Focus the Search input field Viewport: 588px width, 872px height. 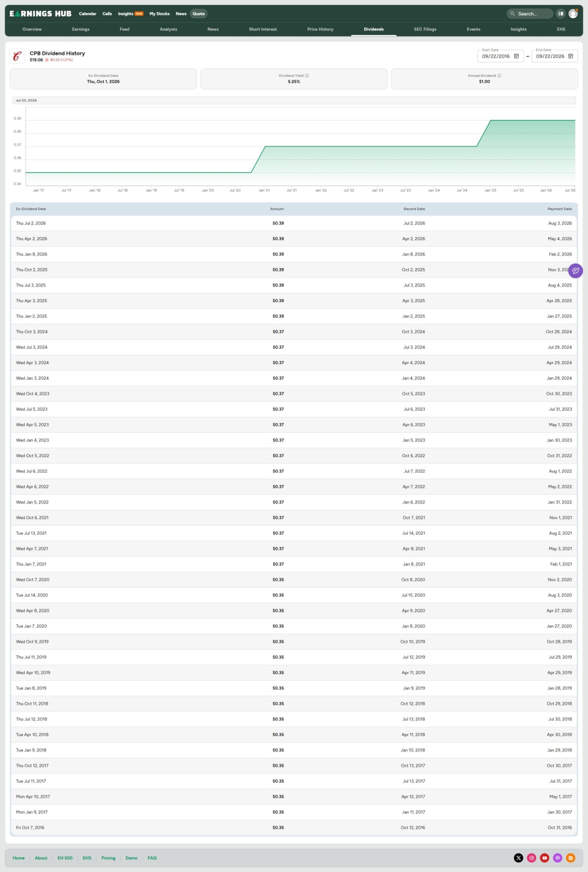(x=530, y=14)
